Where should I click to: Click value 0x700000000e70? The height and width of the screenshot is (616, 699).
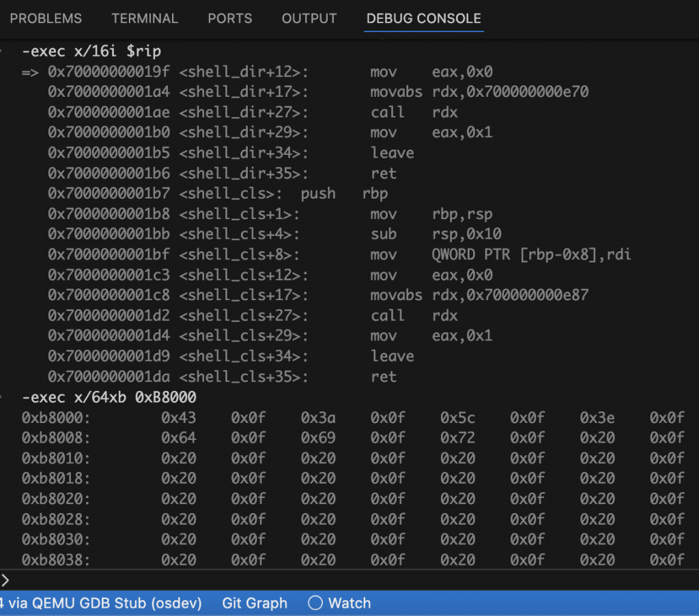(528, 92)
